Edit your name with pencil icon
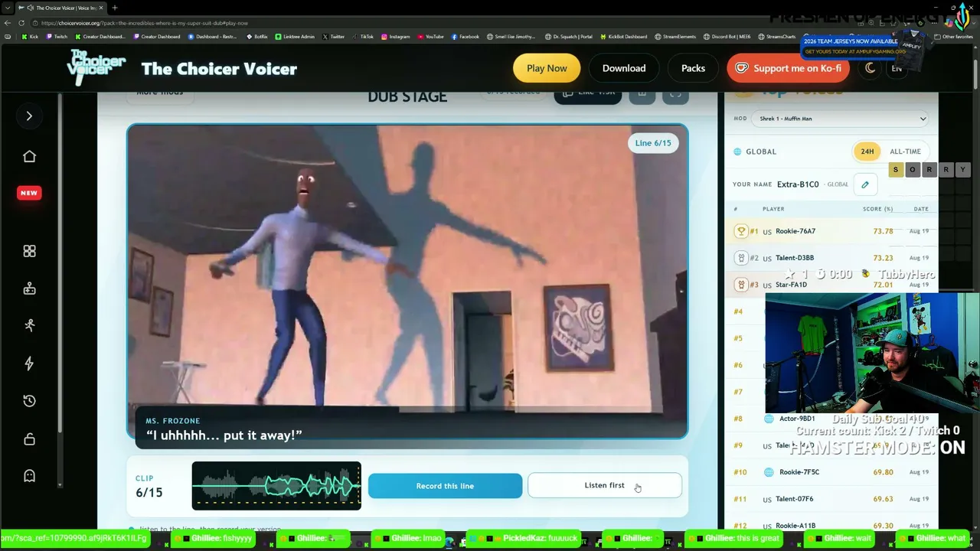980x551 pixels. pyautogui.click(x=865, y=184)
